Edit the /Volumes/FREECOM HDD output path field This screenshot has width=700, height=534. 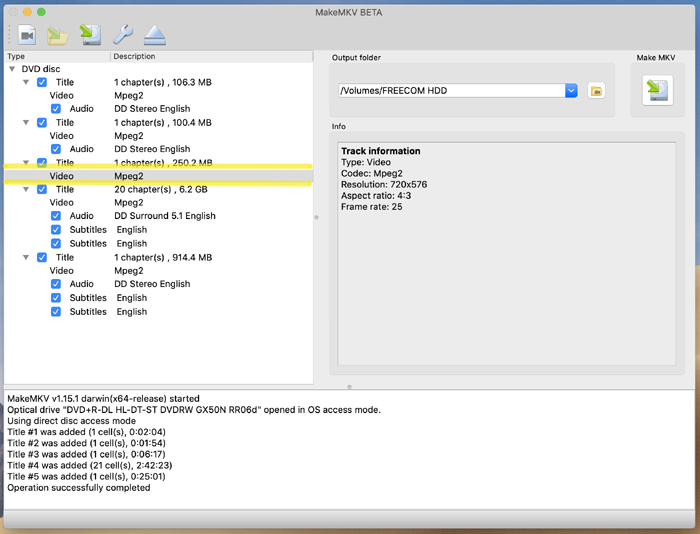click(452, 91)
